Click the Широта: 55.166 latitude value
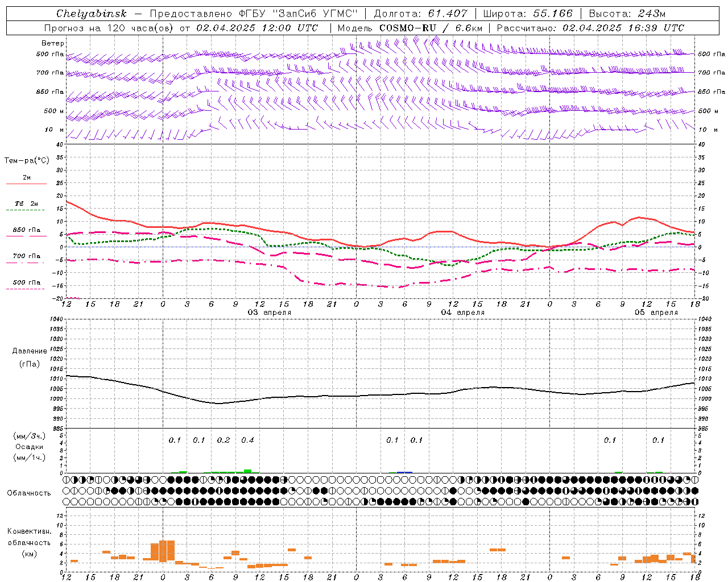The height and width of the screenshot is (582, 728). tap(528, 14)
